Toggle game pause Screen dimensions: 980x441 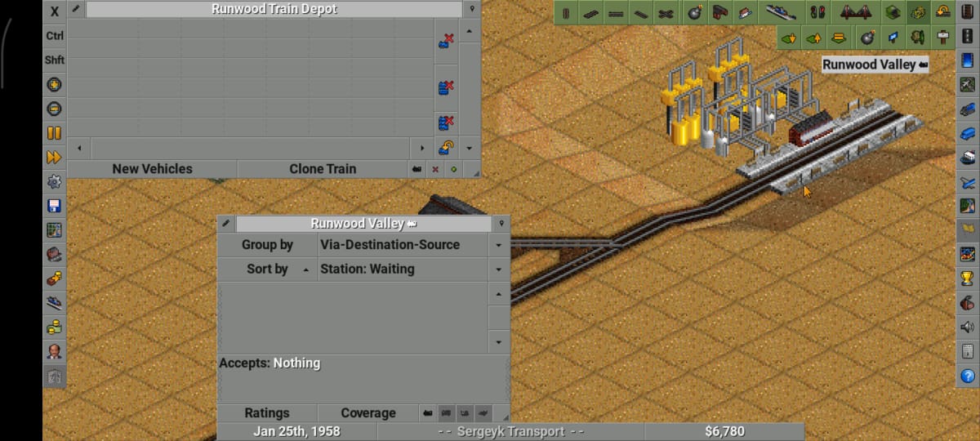(55, 133)
